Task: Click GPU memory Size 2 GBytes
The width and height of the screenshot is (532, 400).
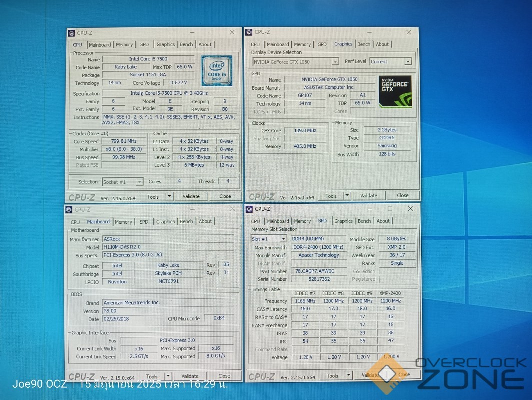Action: (387, 130)
